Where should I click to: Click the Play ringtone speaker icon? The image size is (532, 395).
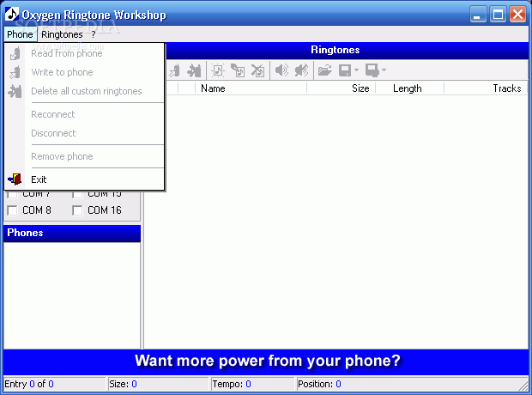[281, 70]
